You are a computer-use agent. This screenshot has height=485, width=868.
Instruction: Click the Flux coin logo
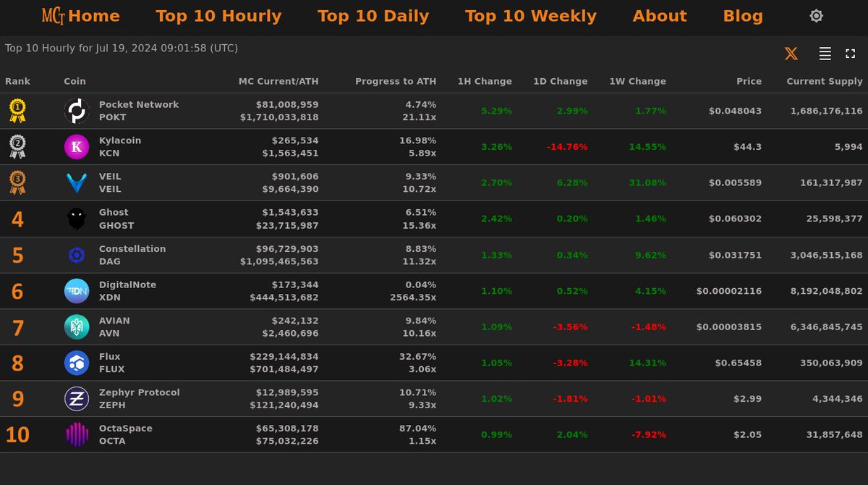[x=77, y=363]
